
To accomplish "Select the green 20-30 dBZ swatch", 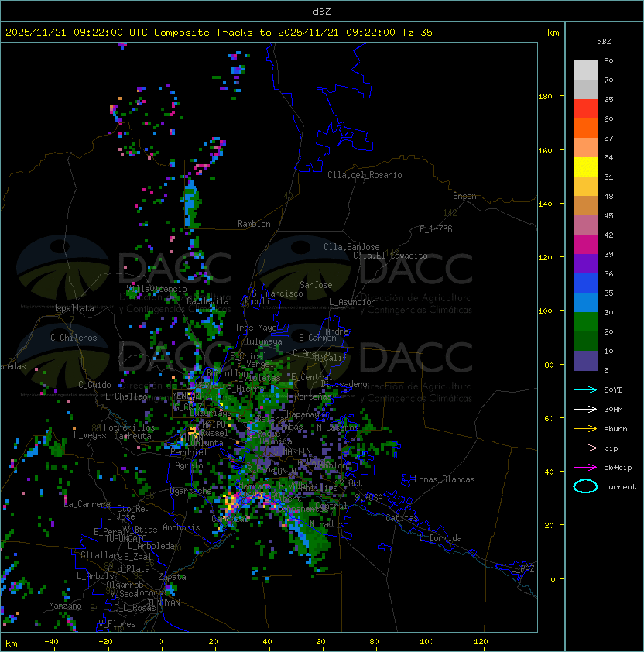I will [585, 322].
